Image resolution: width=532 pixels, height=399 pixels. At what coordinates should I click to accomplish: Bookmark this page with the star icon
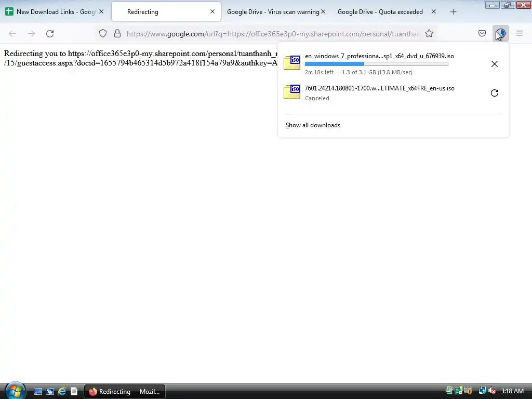click(429, 33)
